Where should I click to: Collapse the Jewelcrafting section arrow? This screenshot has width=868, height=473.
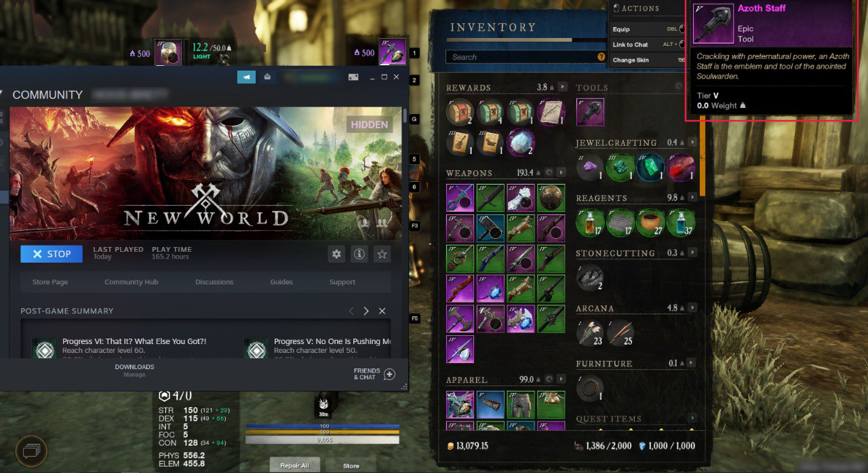coord(692,143)
